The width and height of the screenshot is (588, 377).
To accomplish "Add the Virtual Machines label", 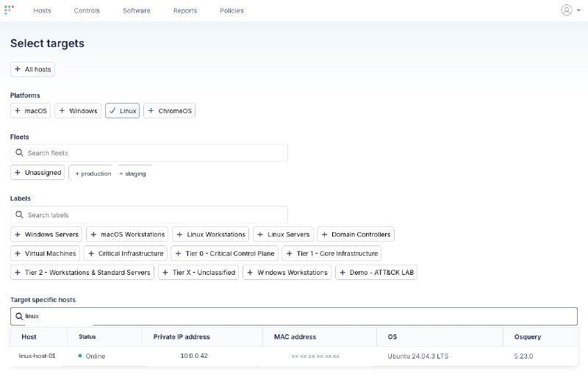I will (x=45, y=254).
